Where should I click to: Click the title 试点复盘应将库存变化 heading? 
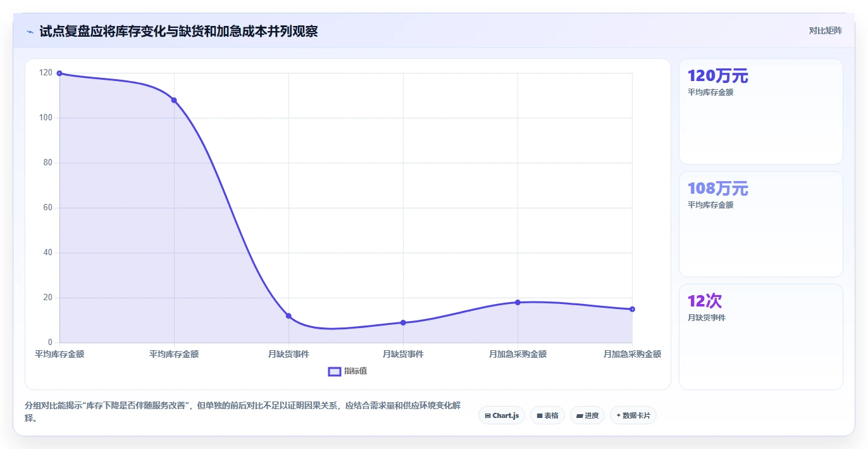pyautogui.click(x=178, y=31)
